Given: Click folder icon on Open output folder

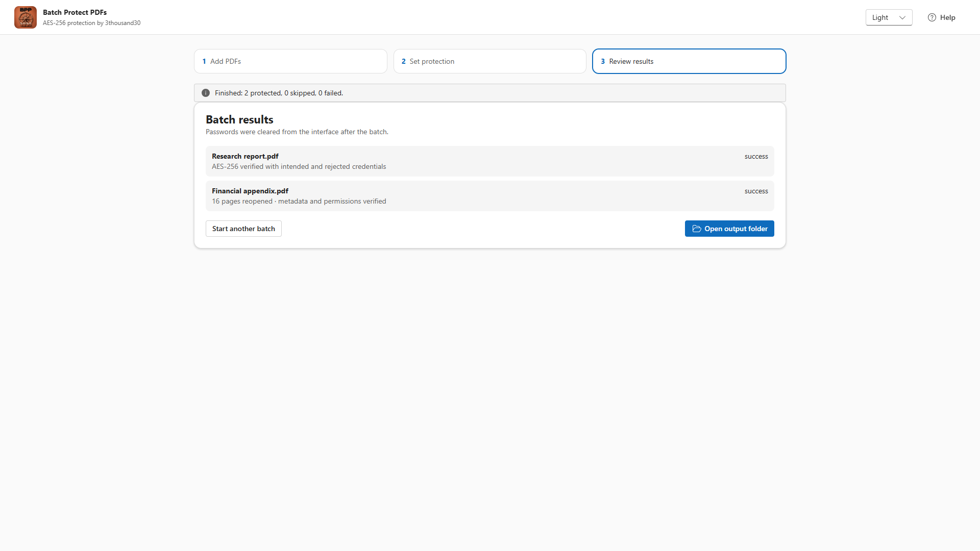Looking at the screenshot, I should click(x=697, y=229).
